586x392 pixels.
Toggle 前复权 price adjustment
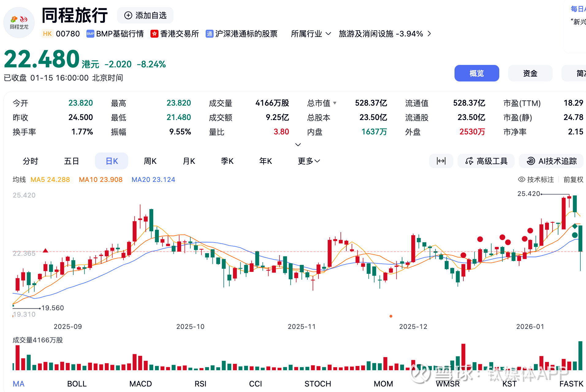coord(573,179)
